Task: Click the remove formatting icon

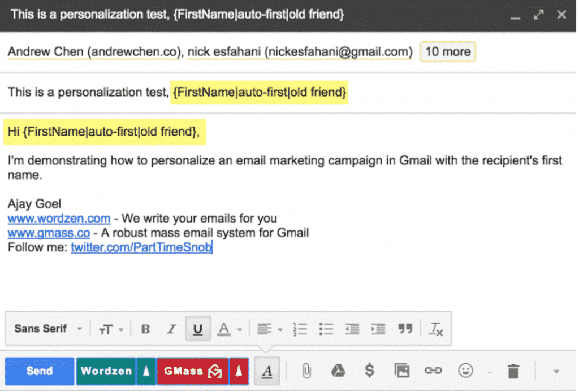Action: (x=437, y=329)
